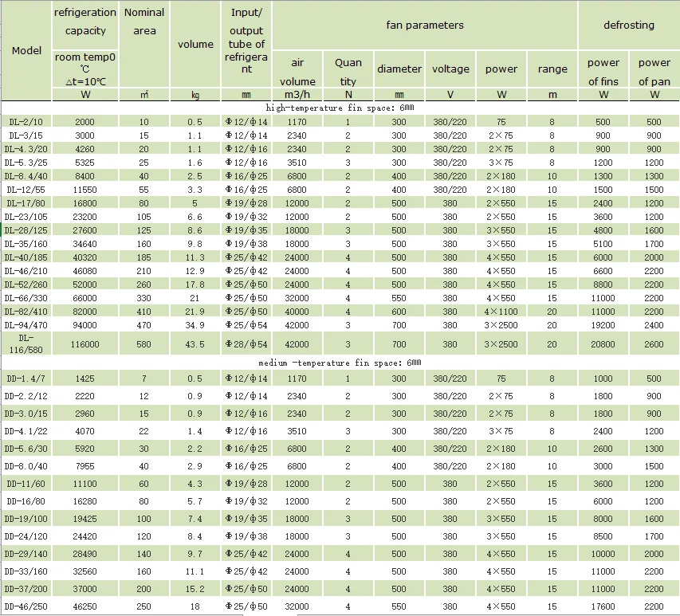The width and height of the screenshot is (680, 616).
Task: Click the Φ28/Φ54 tube size cell
Action: pyautogui.click(x=246, y=344)
